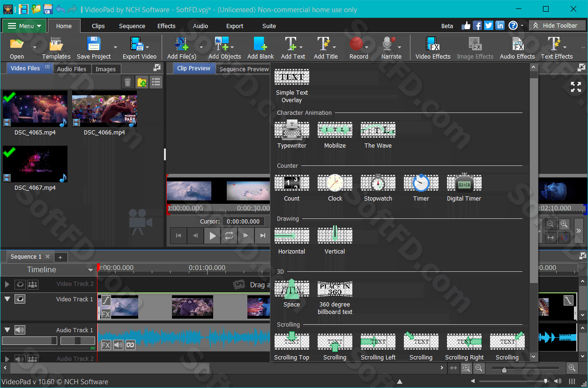Switch to the Audio Files bin tab

(x=71, y=69)
